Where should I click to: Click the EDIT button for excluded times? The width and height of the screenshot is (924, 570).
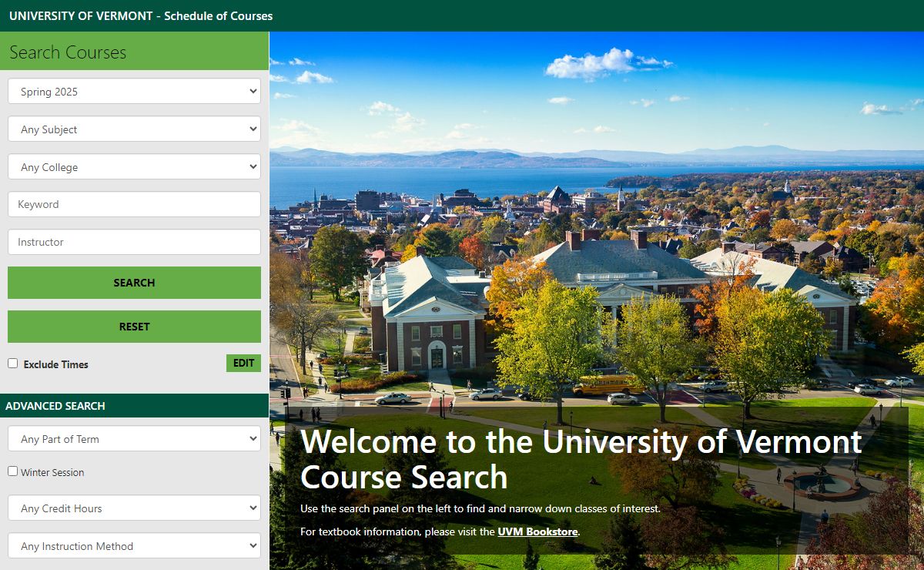point(243,364)
